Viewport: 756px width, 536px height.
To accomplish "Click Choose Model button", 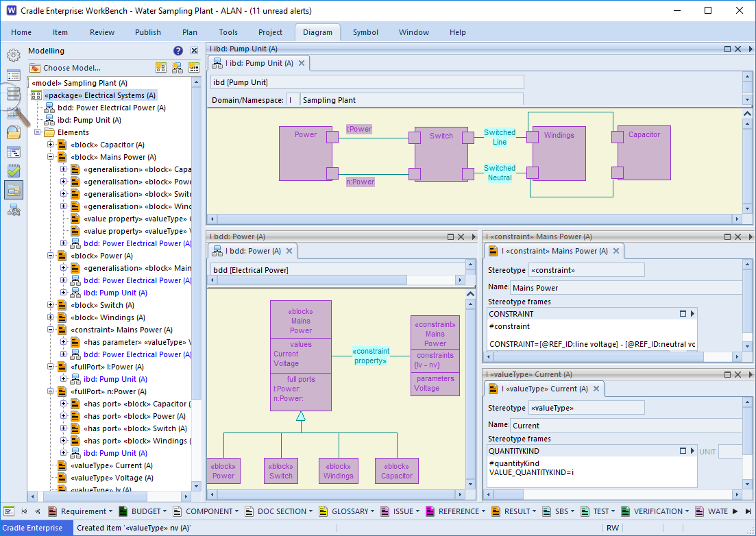I will pos(66,68).
